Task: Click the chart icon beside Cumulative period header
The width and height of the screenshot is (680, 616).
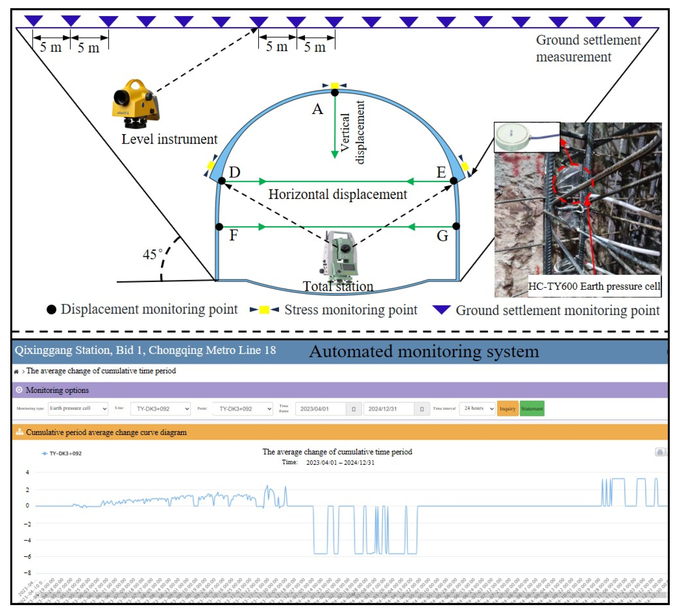Action: click(x=19, y=432)
